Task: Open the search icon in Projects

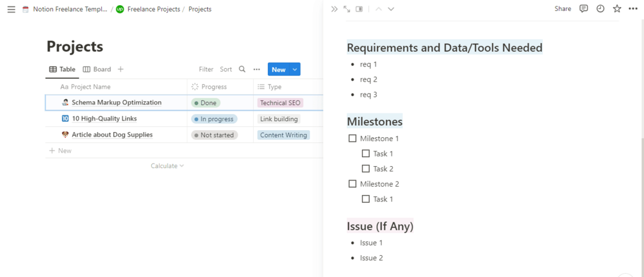Action: 242,69
